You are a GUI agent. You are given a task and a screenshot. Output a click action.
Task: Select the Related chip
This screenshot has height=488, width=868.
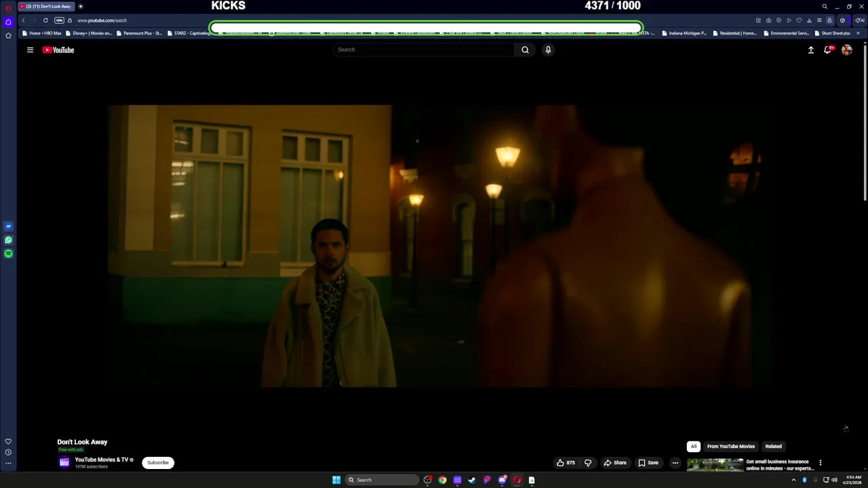773,447
